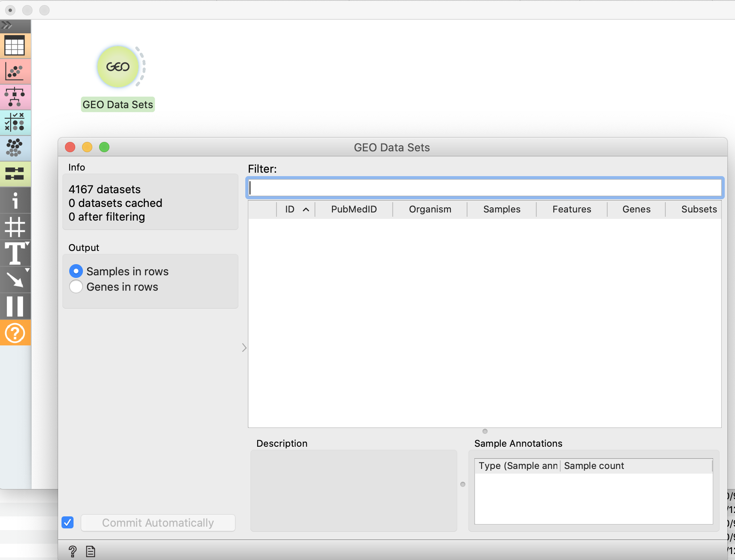Open the Visualize widget category
Screen dimensions: 735x560
[15, 71]
